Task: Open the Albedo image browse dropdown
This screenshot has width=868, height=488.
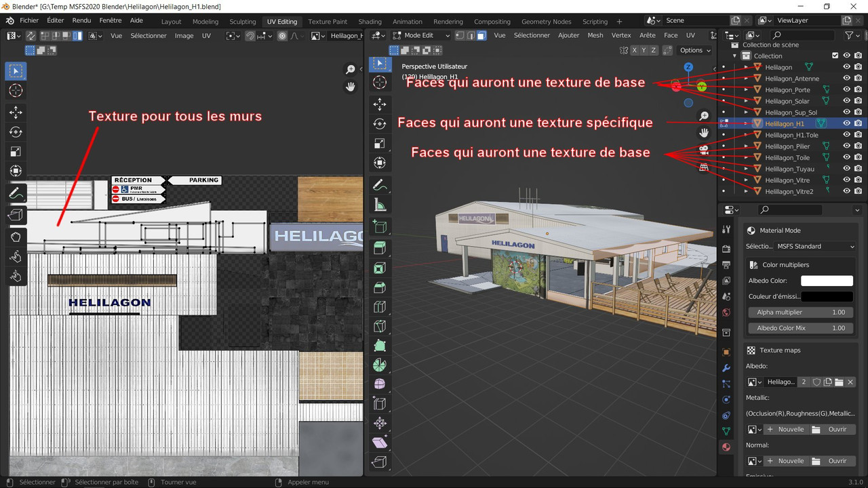Action: pyautogui.click(x=754, y=382)
